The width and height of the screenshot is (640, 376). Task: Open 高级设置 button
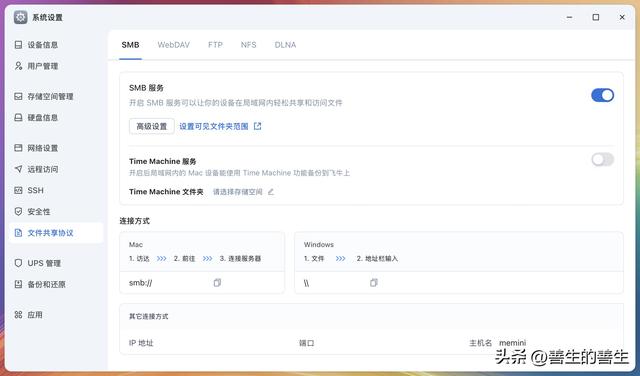152,127
